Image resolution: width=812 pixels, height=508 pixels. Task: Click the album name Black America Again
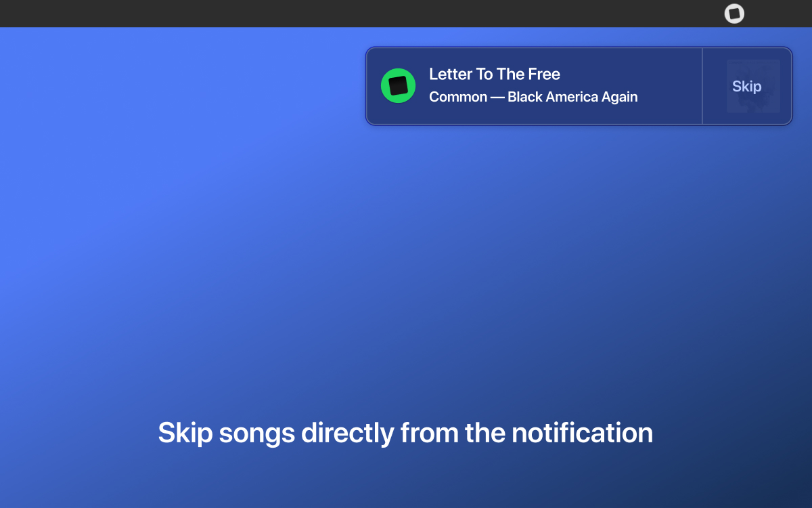pyautogui.click(x=572, y=97)
